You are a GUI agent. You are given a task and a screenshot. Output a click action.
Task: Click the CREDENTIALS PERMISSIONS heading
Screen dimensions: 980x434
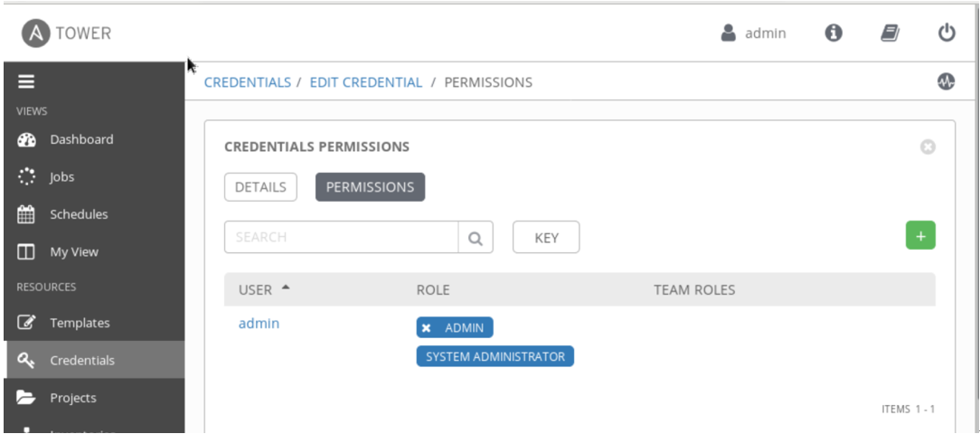[x=317, y=147]
